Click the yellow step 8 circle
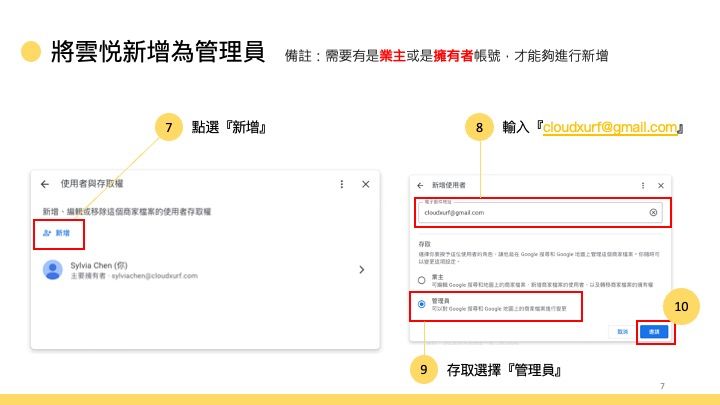 click(x=480, y=127)
